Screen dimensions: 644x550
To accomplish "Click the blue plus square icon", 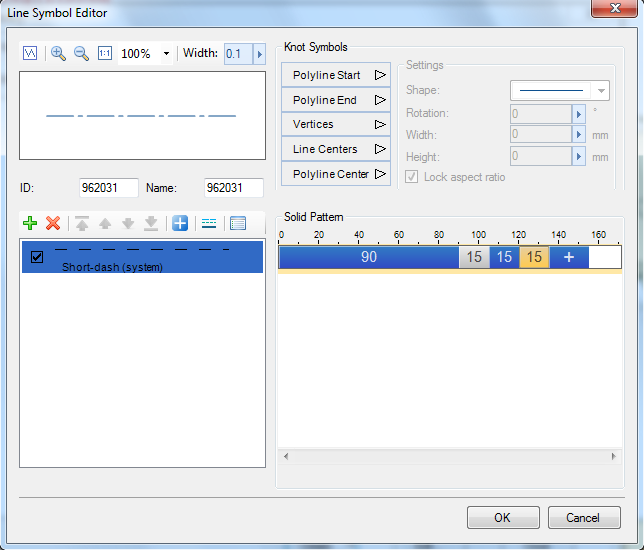I will 180,223.
